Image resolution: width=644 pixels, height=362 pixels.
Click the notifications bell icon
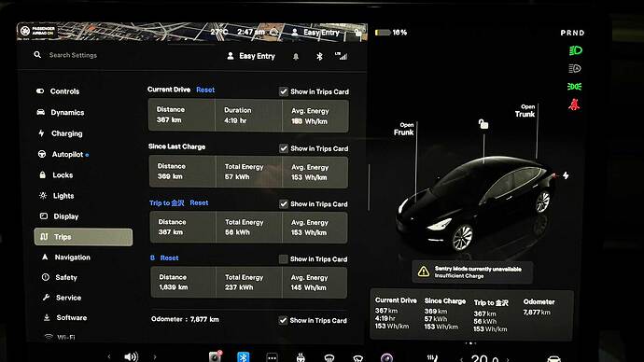click(296, 57)
